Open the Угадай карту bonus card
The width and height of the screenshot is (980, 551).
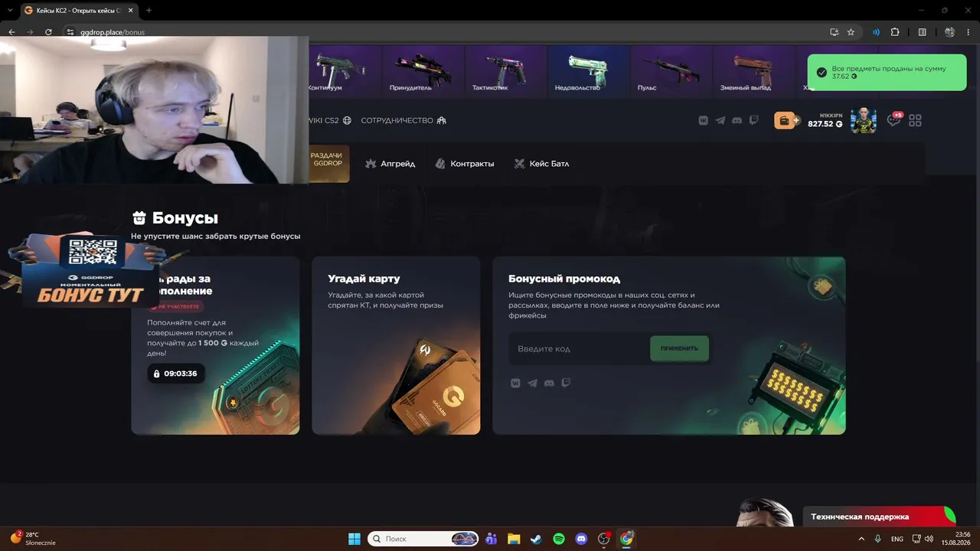click(396, 345)
